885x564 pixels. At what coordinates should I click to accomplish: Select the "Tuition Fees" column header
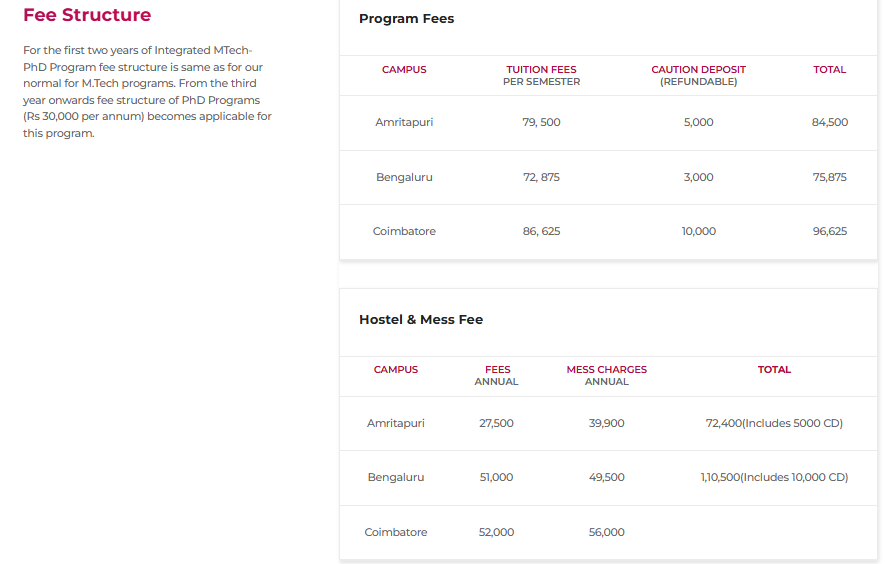click(x=541, y=70)
